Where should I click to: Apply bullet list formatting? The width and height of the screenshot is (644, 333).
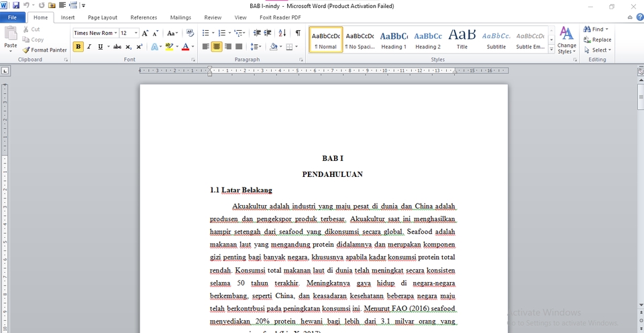click(x=206, y=34)
